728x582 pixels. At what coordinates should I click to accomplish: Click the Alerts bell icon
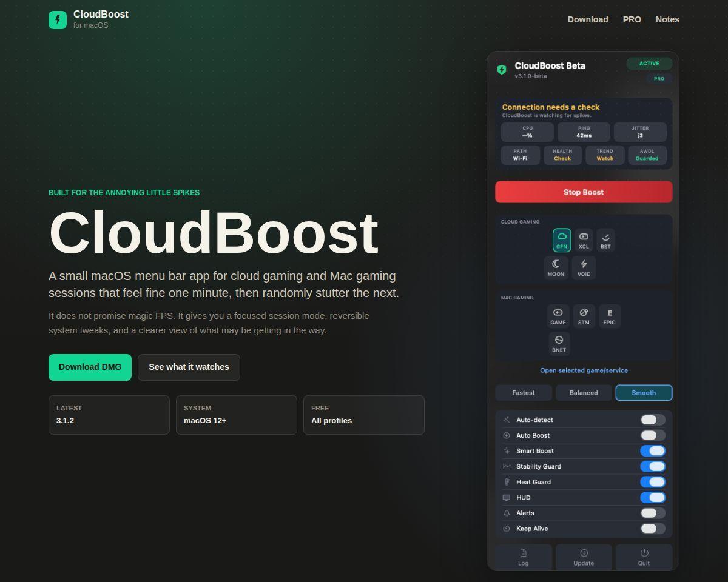[x=507, y=513]
